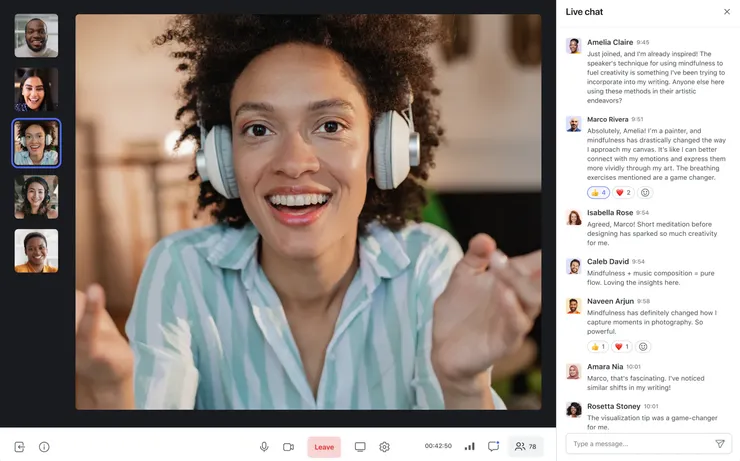The width and height of the screenshot is (740, 461).
Task: Click thumbs up reaction on Marco Rivera's message
Action: click(598, 193)
